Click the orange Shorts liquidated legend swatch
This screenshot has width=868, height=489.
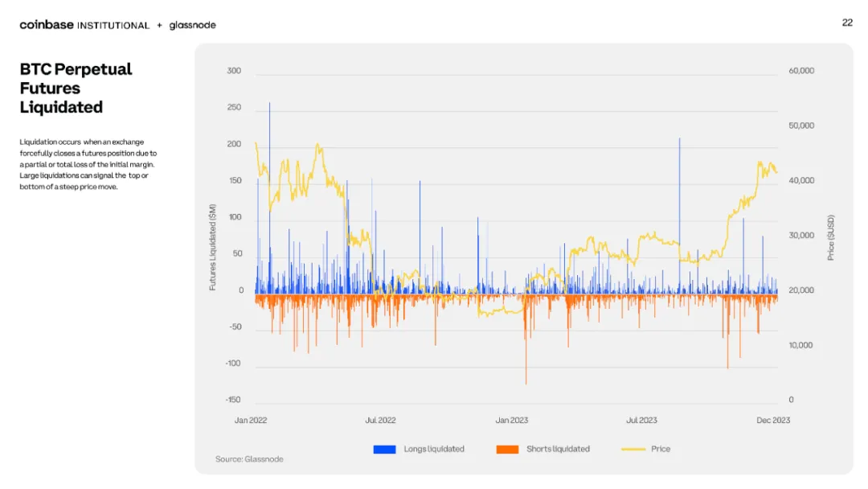[508, 449]
